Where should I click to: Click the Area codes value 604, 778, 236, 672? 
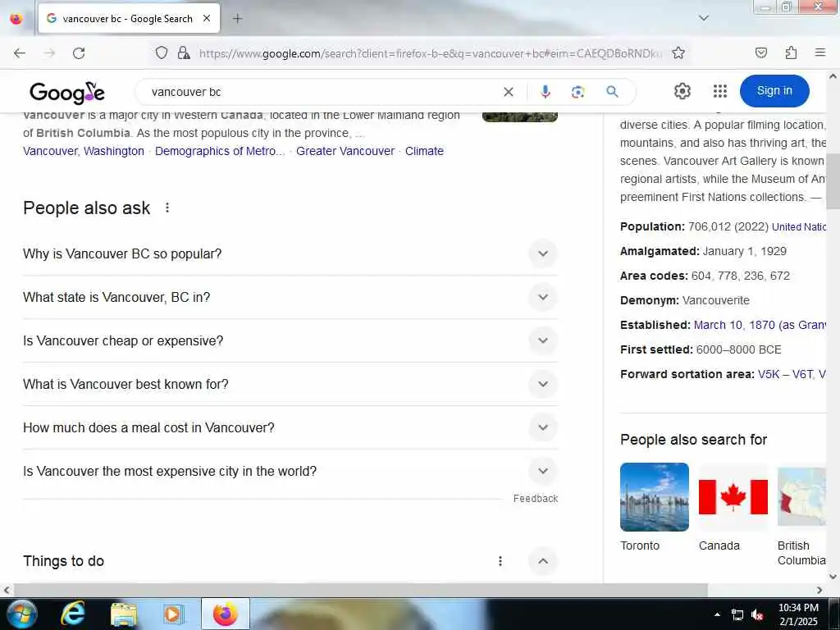[x=741, y=276]
